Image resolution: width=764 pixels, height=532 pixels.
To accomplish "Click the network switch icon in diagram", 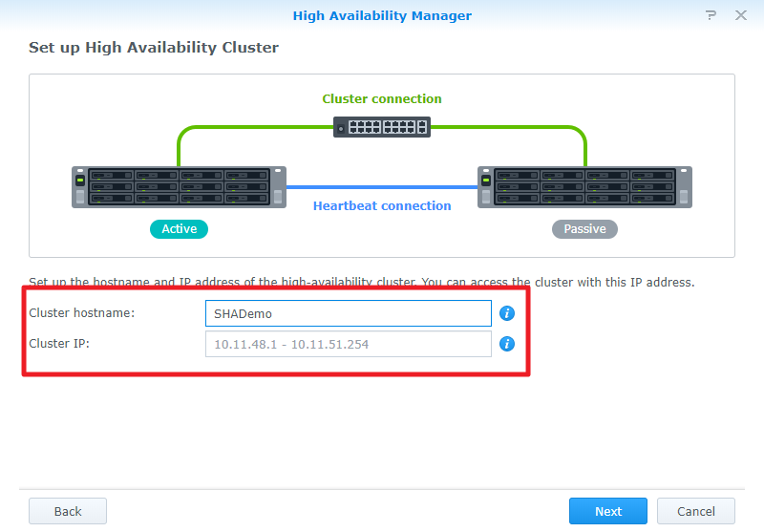I will pyautogui.click(x=381, y=127).
